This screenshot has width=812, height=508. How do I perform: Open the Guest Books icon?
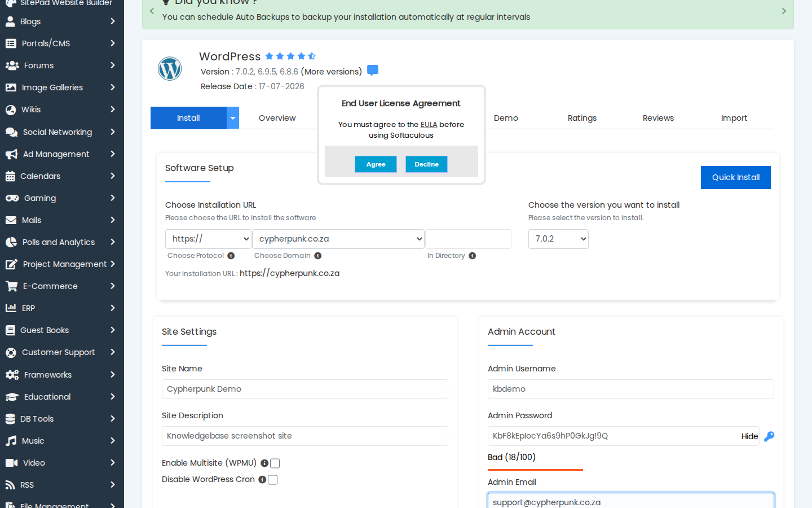(x=10, y=330)
